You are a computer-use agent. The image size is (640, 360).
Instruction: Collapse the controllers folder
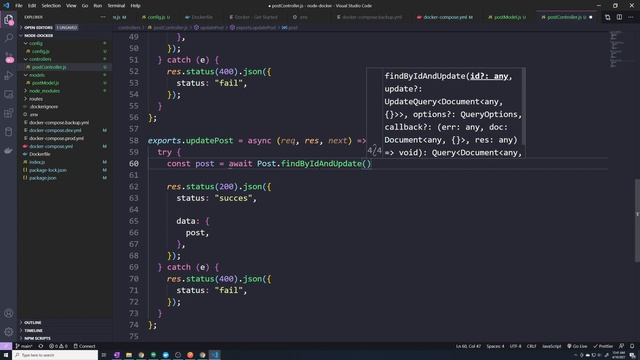pos(40,59)
